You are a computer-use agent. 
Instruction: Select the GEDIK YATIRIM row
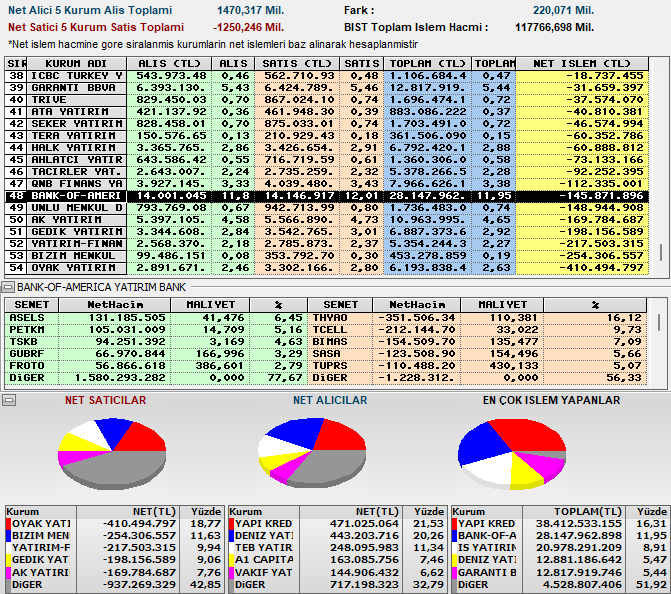click(327, 232)
